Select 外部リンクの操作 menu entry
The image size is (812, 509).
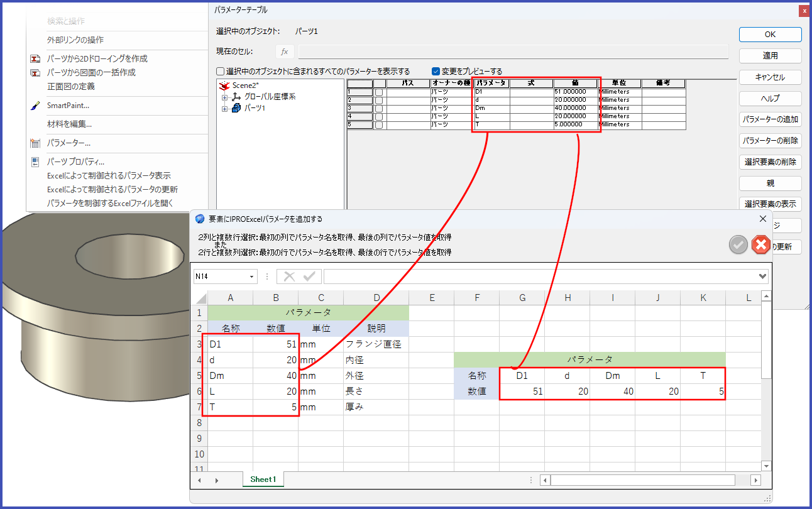tap(75, 40)
